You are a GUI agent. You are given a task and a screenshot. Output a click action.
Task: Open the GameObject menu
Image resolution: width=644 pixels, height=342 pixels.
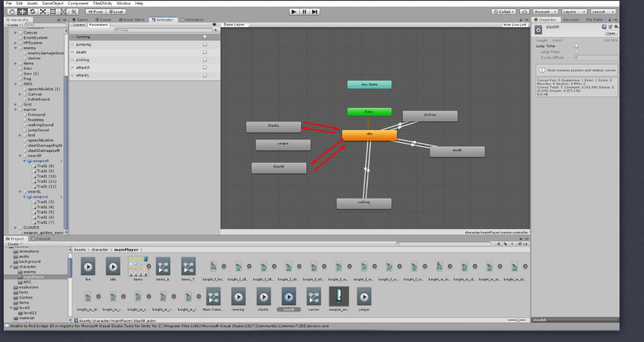(x=53, y=3)
